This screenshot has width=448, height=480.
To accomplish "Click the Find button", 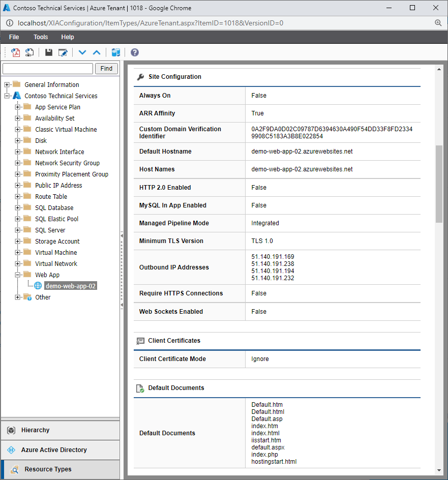I will [106, 69].
